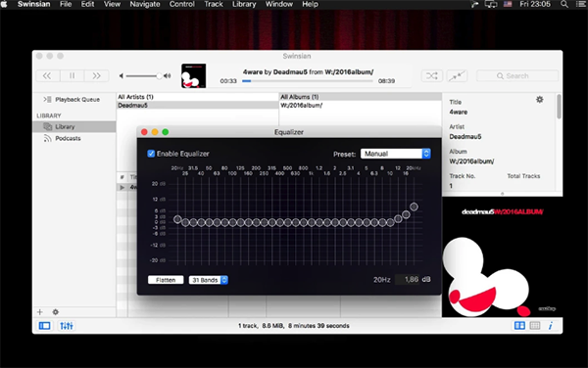The image size is (588, 368).
Task: Select the 16kHz equalizer band knob
Action: click(406, 214)
